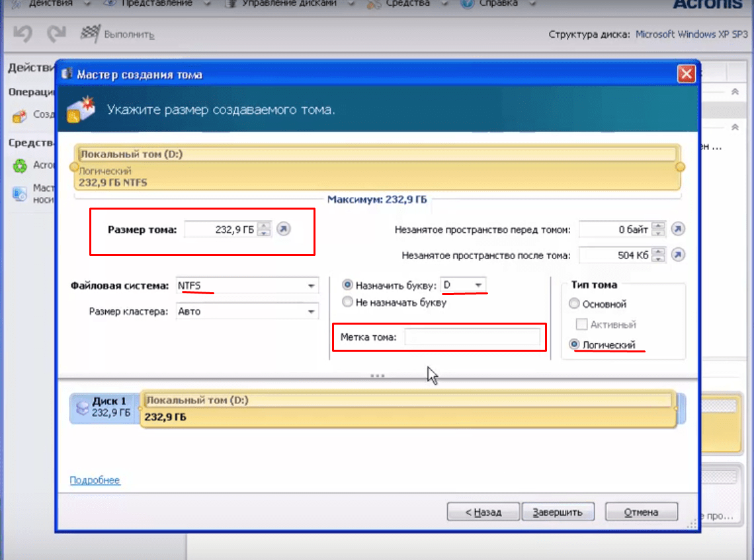
Task: Click maximize arrow next to Размер тома
Action: pyautogui.click(x=283, y=229)
